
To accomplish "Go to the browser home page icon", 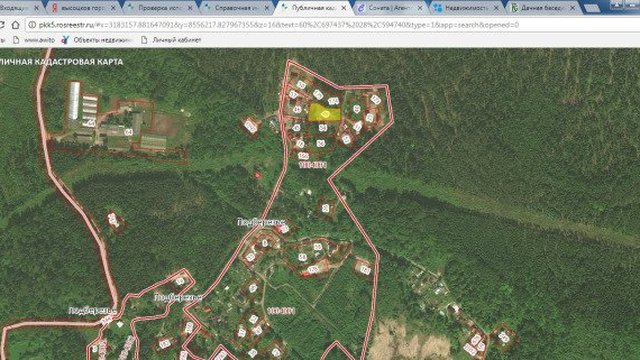I will (16, 25).
